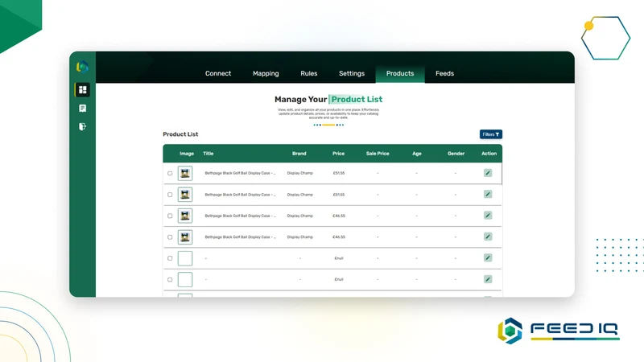Switch to the Mapping tab
644x362 pixels.
click(266, 73)
